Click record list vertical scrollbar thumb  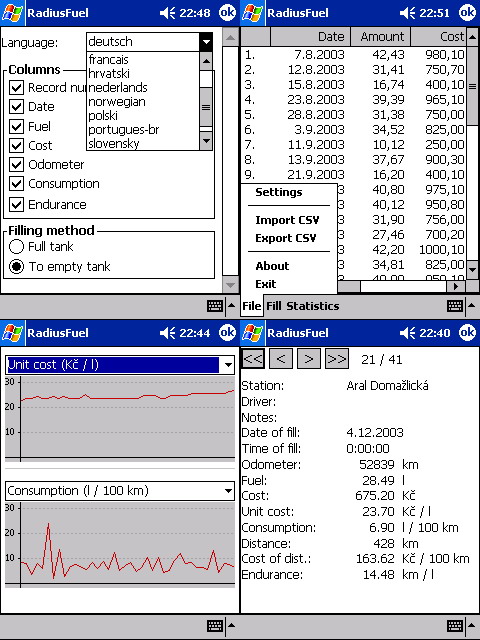[472, 86]
